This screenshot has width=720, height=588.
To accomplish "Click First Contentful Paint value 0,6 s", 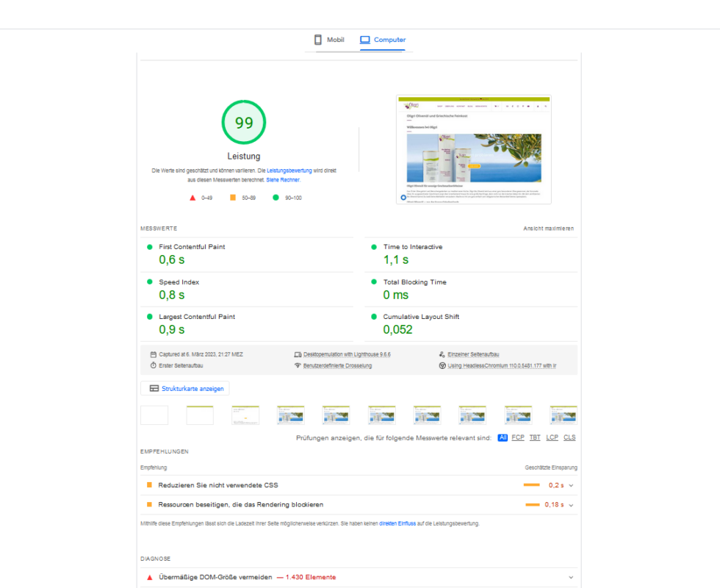I will [172, 260].
